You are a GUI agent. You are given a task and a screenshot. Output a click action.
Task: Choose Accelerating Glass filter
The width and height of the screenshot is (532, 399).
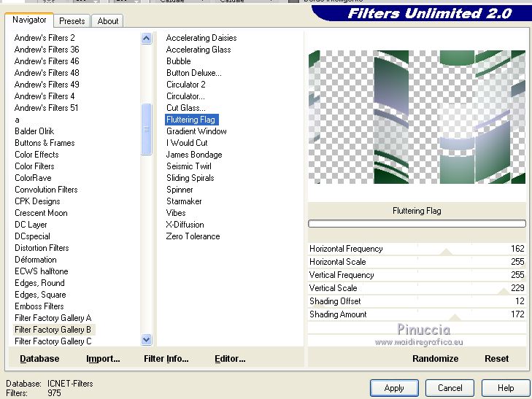[x=198, y=50]
